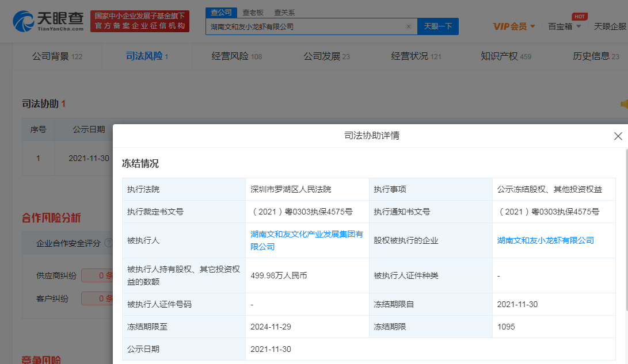This screenshot has width=628, height=364.
Task: Open the 公司发展 tab
Action: (x=326, y=56)
